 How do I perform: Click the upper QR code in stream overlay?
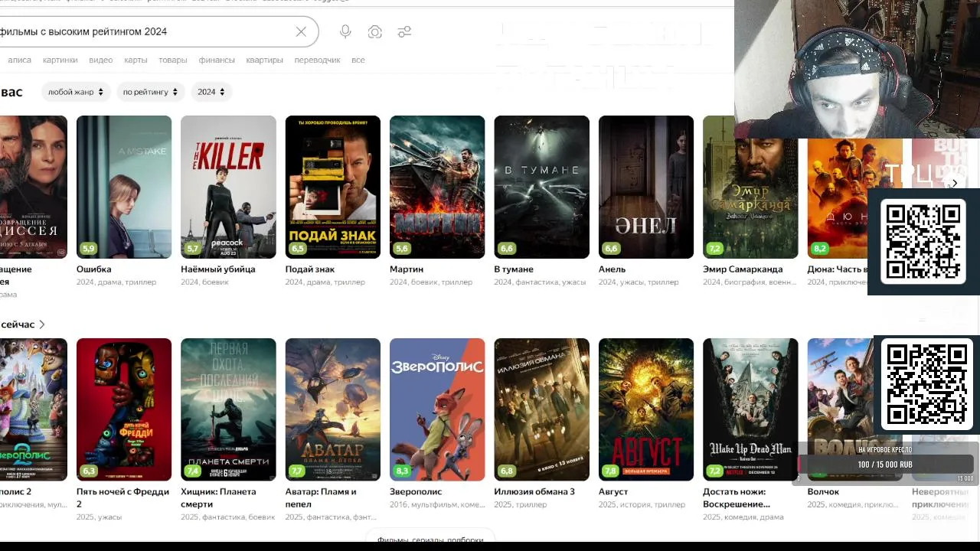[923, 242]
